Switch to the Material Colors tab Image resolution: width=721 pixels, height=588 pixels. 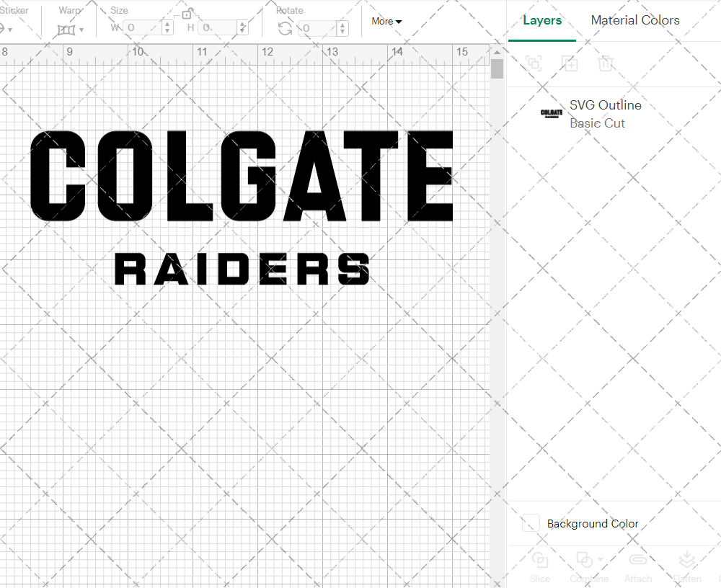(635, 19)
